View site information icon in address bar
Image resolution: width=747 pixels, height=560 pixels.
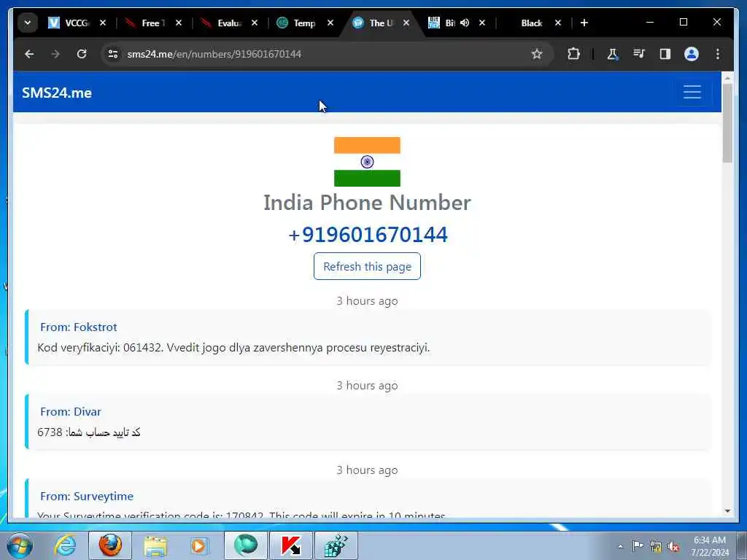(x=113, y=54)
